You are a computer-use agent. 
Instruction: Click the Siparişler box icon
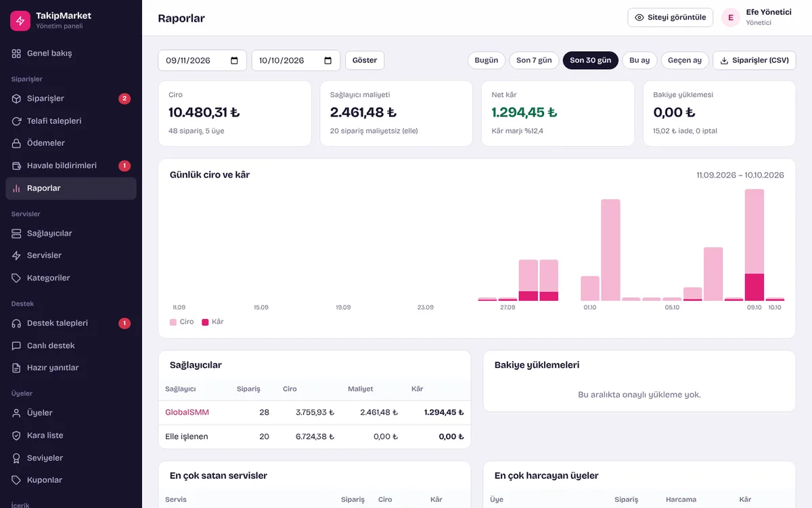(17, 99)
